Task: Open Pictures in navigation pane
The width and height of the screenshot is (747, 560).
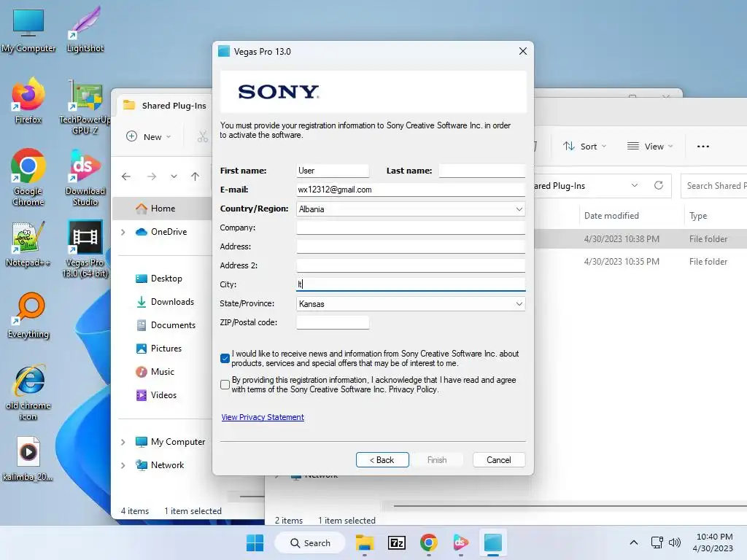Action: pyautogui.click(x=158, y=349)
